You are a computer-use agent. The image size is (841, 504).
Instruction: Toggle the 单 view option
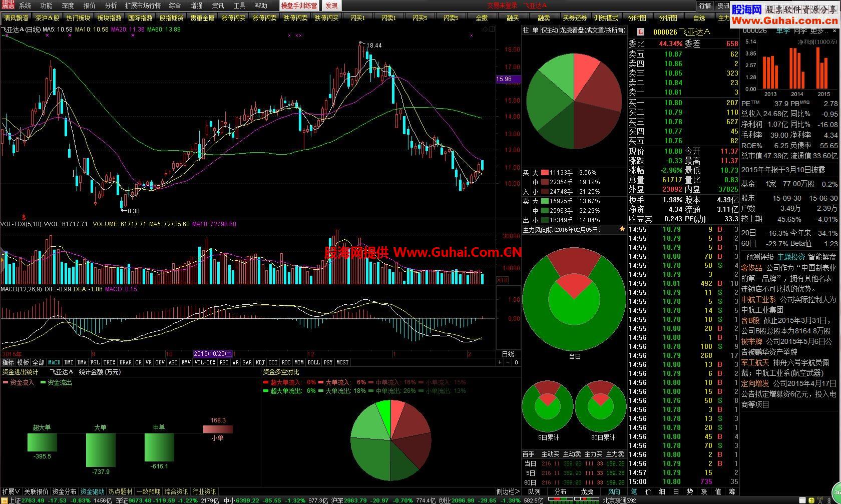point(535,30)
